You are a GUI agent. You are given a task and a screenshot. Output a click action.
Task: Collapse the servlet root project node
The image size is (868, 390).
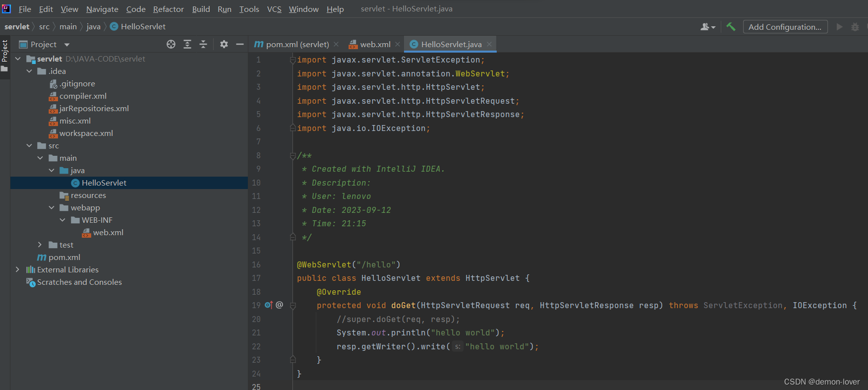click(x=18, y=59)
